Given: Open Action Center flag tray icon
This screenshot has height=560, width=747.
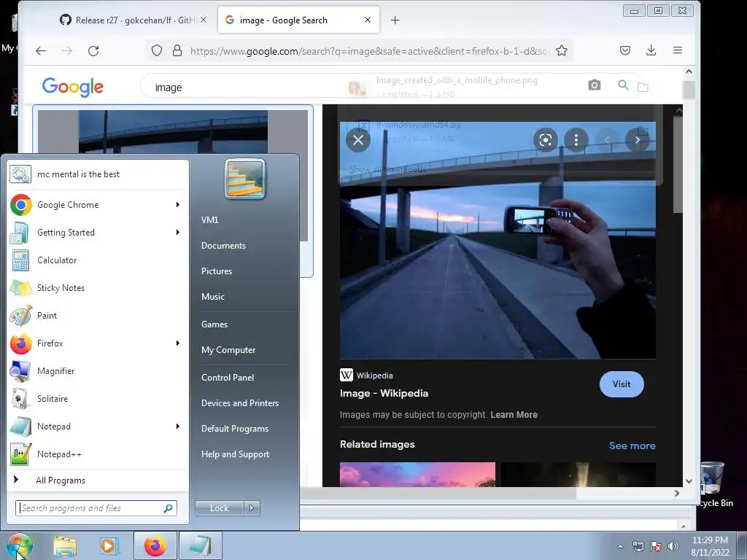Looking at the screenshot, I should (x=656, y=547).
